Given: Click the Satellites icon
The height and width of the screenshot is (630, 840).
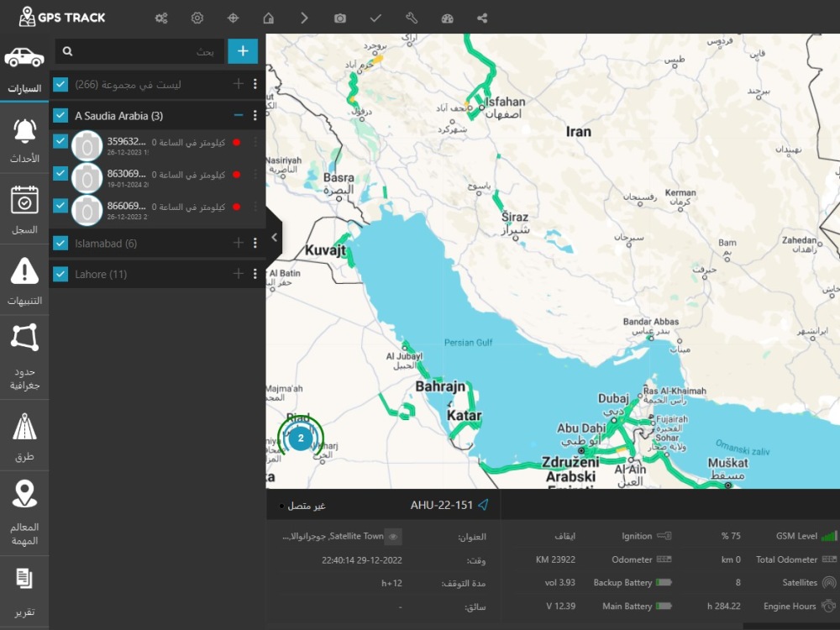Looking at the screenshot, I should pyautogui.click(x=829, y=582).
